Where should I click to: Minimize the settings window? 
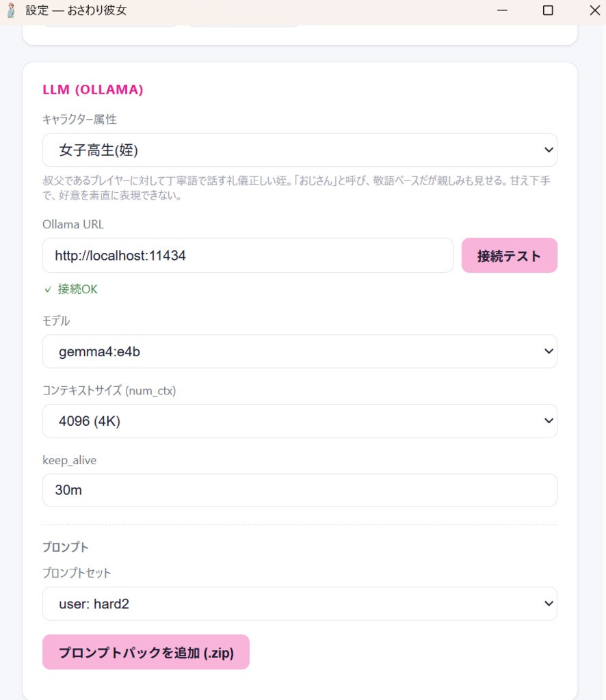(503, 11)
